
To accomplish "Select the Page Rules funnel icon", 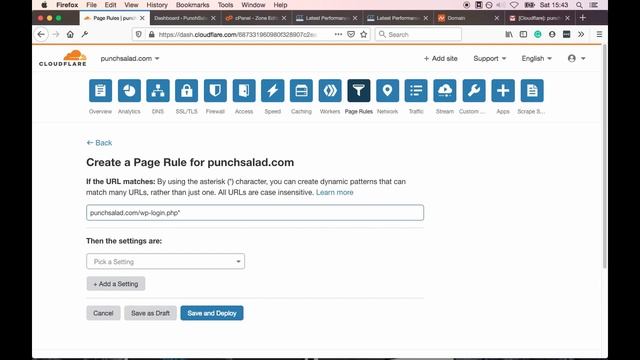I will tap(359, 91).
